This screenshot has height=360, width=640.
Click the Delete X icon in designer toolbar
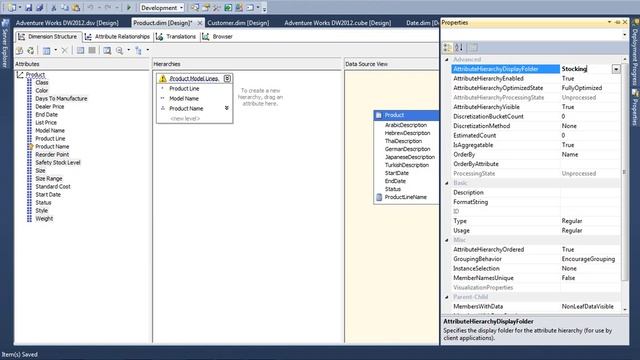click(64, 50)
